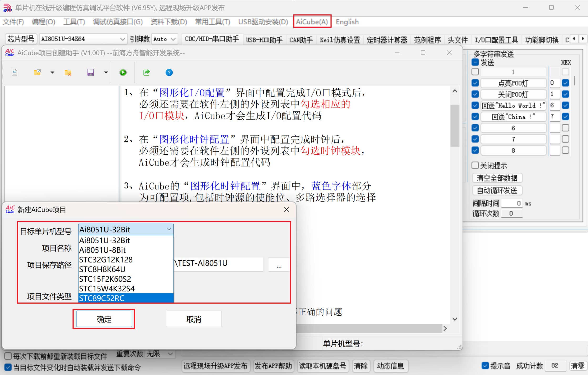Toggle HEX checkbox for 回送"China!" row

566,116
